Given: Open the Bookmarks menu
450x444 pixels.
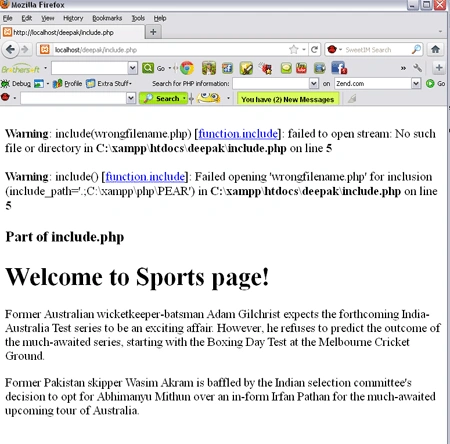Looking at the screenshot, I should pyautogui.click(x=107, y=18).
